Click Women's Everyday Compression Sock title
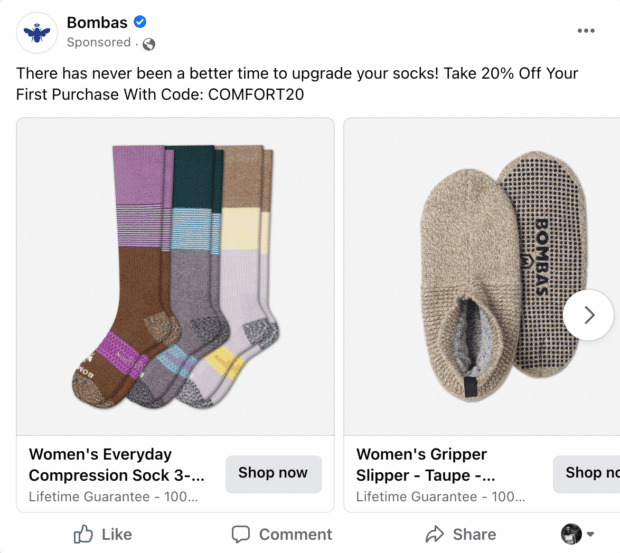The width and height of the screenshot is (620, 553). click(x=117, y=465)
